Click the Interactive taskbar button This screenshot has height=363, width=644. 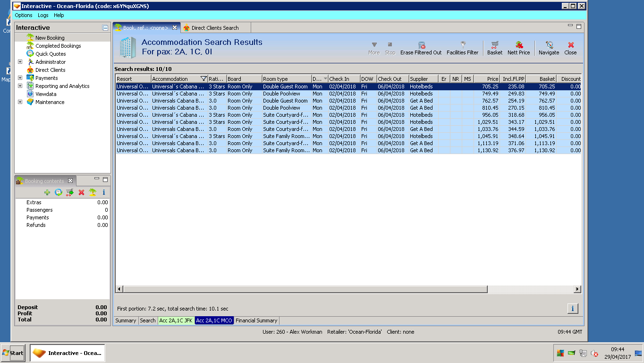[x=68, y=353]
